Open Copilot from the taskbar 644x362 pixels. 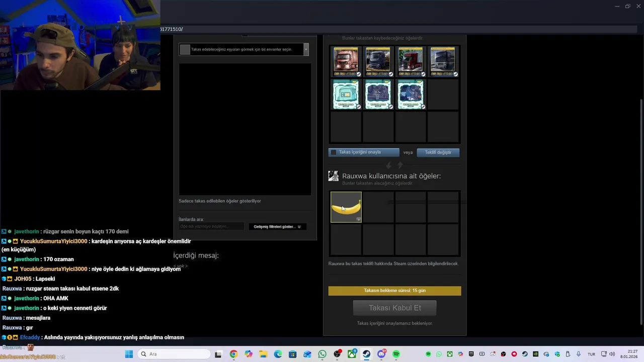point(249,354)
